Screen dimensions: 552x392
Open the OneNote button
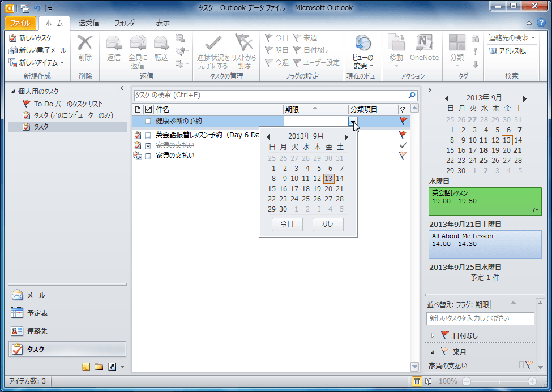tap(424, 48)
